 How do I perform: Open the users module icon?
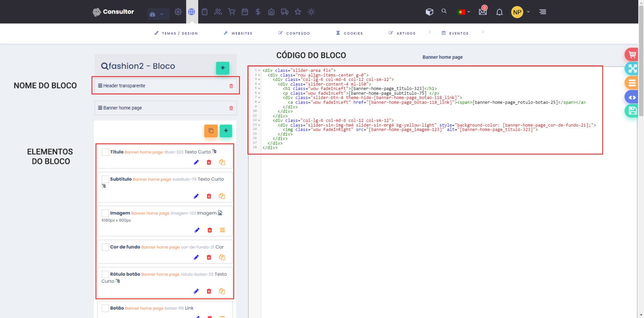pyautogui.click(x=218, y=12)
